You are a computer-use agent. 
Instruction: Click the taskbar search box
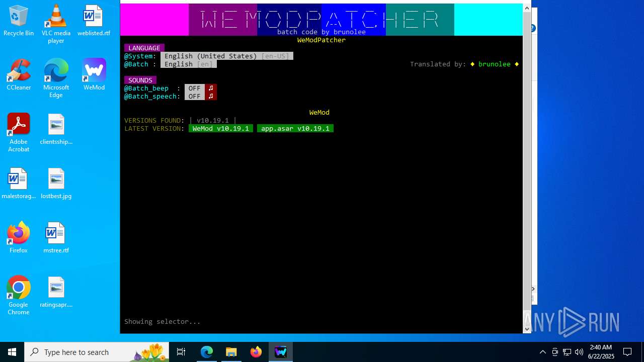pyautogui.click(x=98, y=352)
